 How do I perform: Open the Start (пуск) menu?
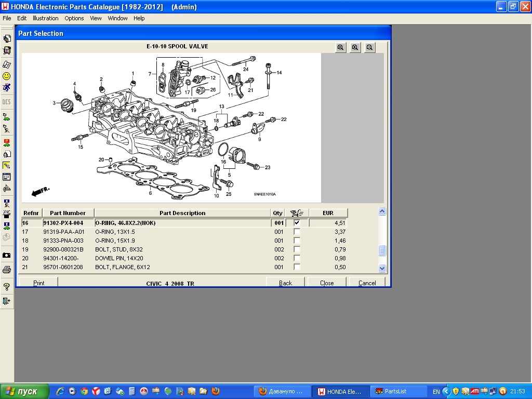coord(24,391)
